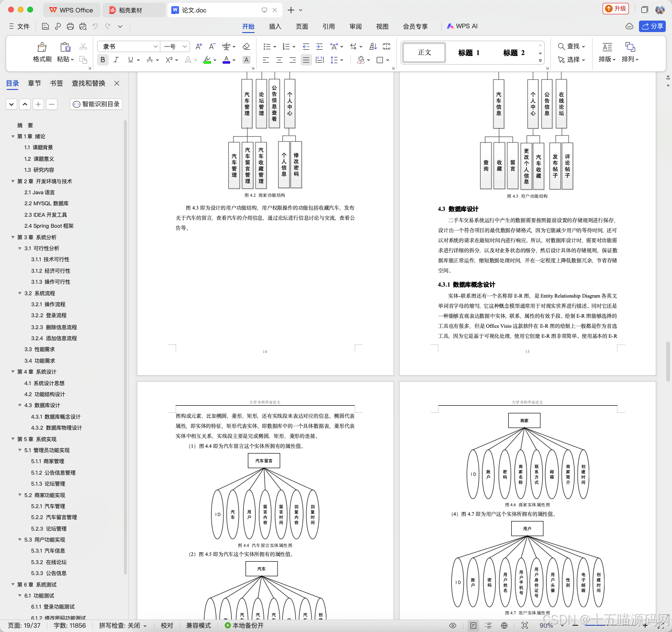Image resolution: width=672 pixels, height=632 pixels.
Task: Click the eraser clear formatting icon
Action: [x=246, y=46]
